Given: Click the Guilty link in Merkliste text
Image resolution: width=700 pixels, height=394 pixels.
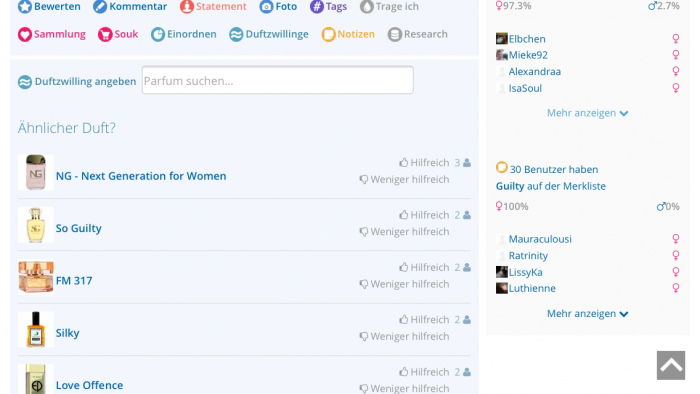Looking at the screenshot, I should click(510, 186).
